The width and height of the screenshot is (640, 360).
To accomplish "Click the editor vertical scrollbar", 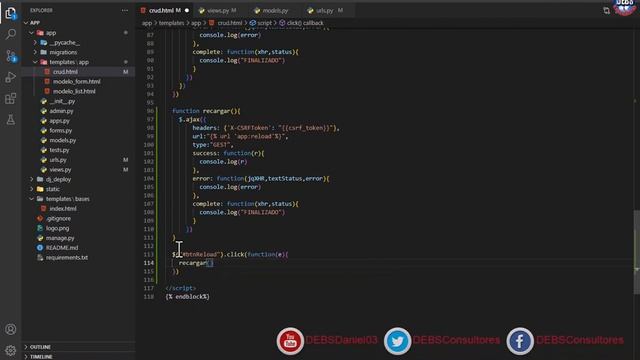I will pos(636,252).
